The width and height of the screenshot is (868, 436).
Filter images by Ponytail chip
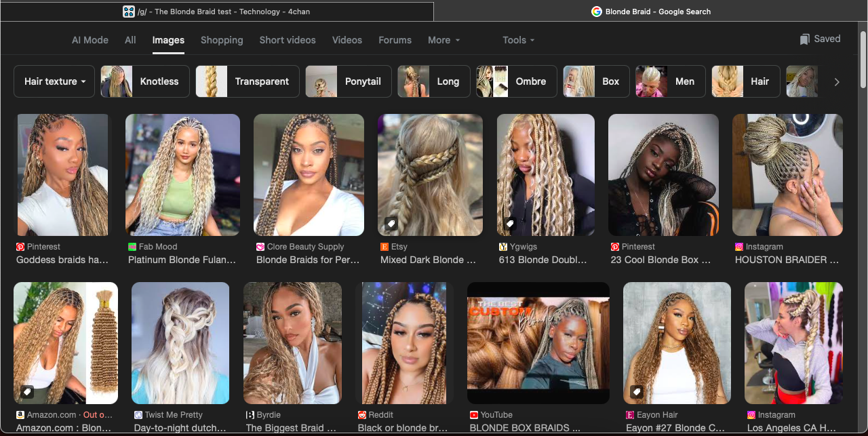pos(349,81)
